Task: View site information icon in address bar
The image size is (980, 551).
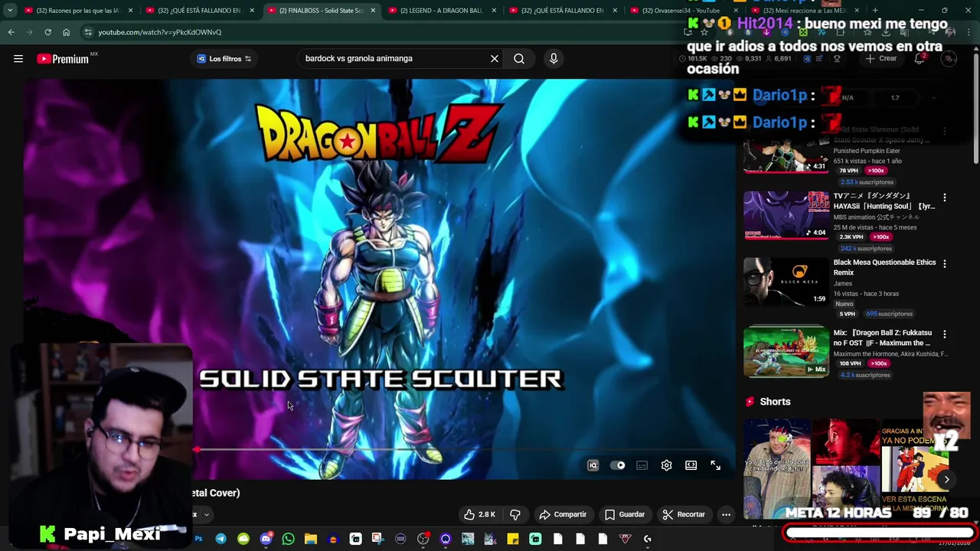Action: tap(88, 32)
